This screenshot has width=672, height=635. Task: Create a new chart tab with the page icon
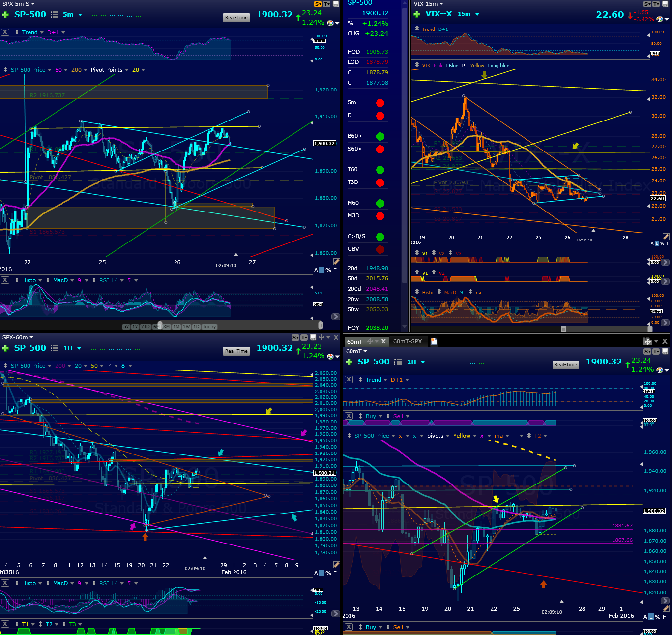click(434, 341)
